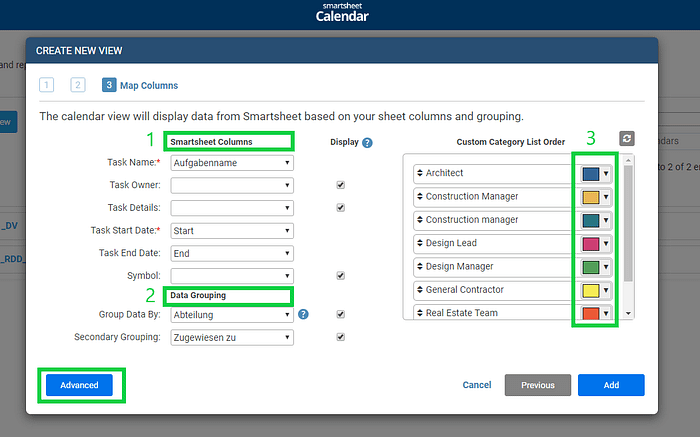Click drag handle icon for Design Lead
The width and height of the screenshot is (700, 437).
(420, 243)
